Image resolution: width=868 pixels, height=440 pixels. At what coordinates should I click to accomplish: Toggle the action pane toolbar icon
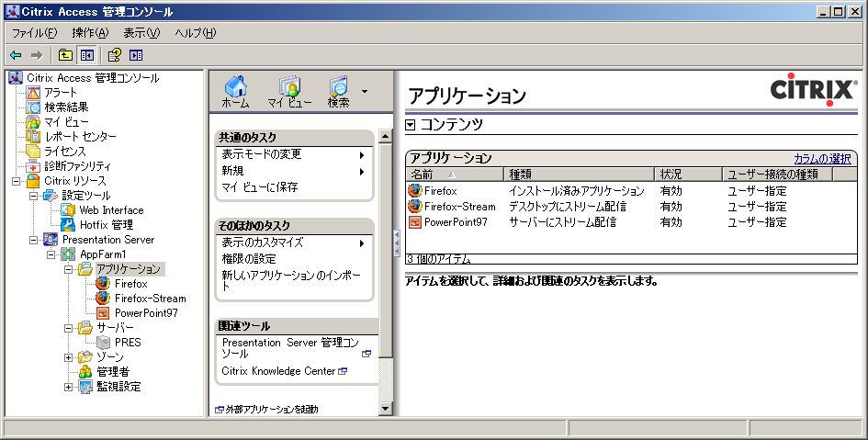136,55
